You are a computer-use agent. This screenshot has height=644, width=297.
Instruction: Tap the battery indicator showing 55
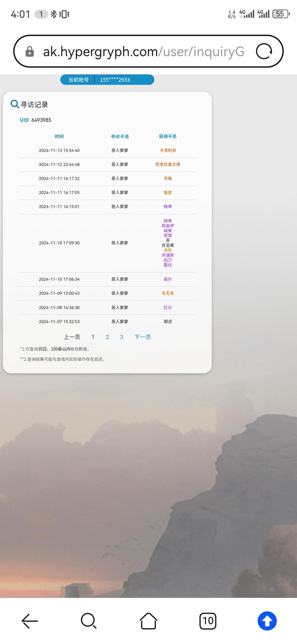click(x=281, y=14)
